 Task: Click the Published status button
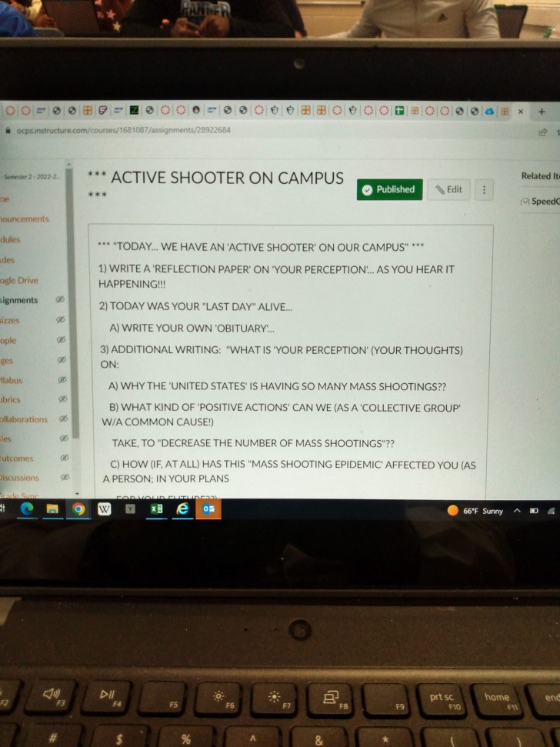[389, 189]
